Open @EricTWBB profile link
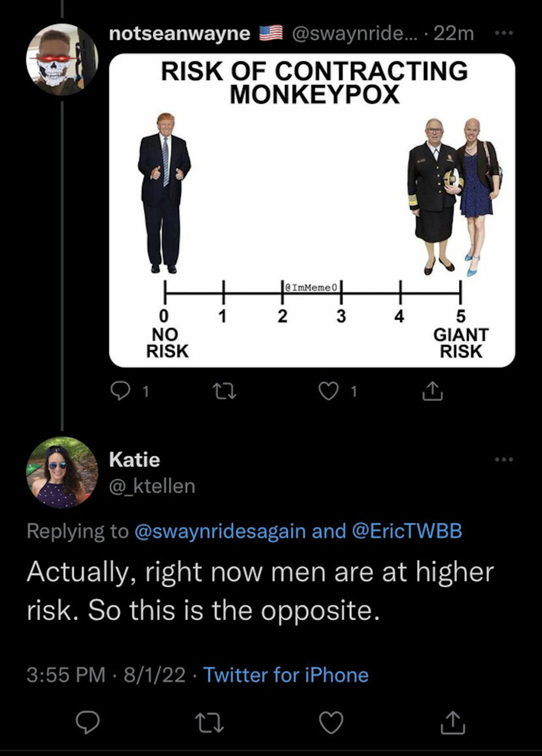The image size is (542, 756). (407, 531)
